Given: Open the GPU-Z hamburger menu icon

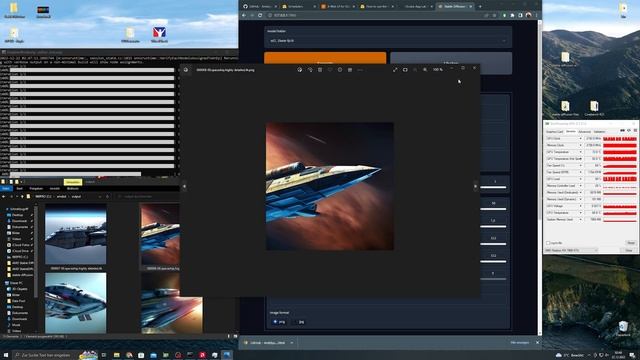Looking at the screenshot, I should point(635,130).
